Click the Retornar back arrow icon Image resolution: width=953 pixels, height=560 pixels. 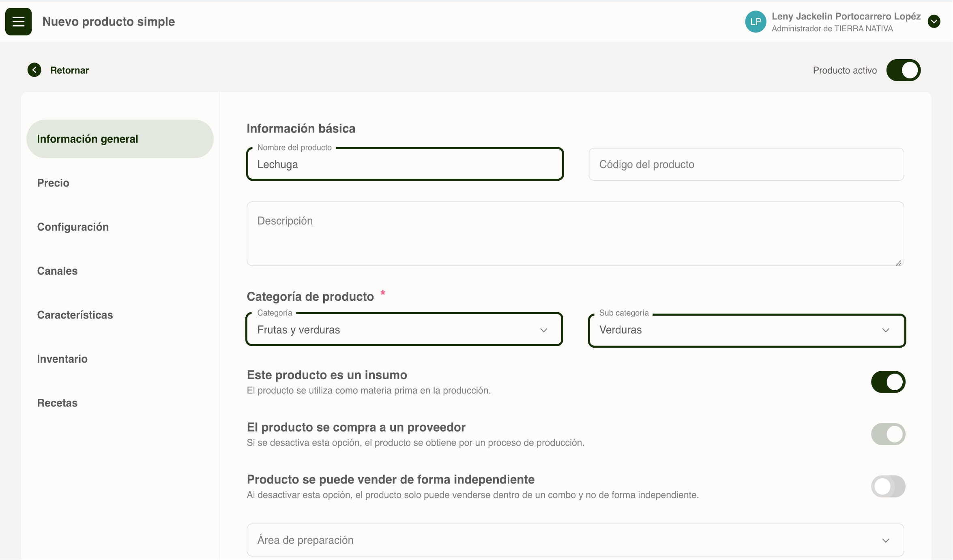pos(34,70)
